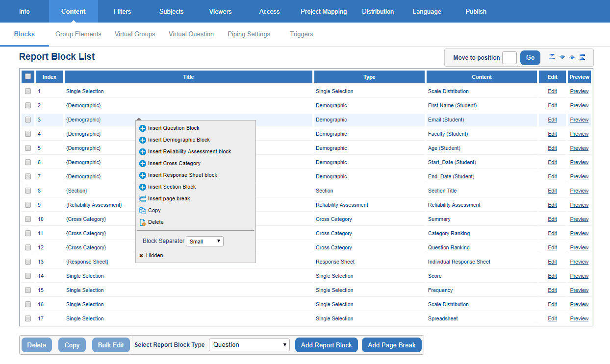This screenshot has height=364, width=610.
Task: Check the box for row 2 First Name
Action: tap(28, 105)
